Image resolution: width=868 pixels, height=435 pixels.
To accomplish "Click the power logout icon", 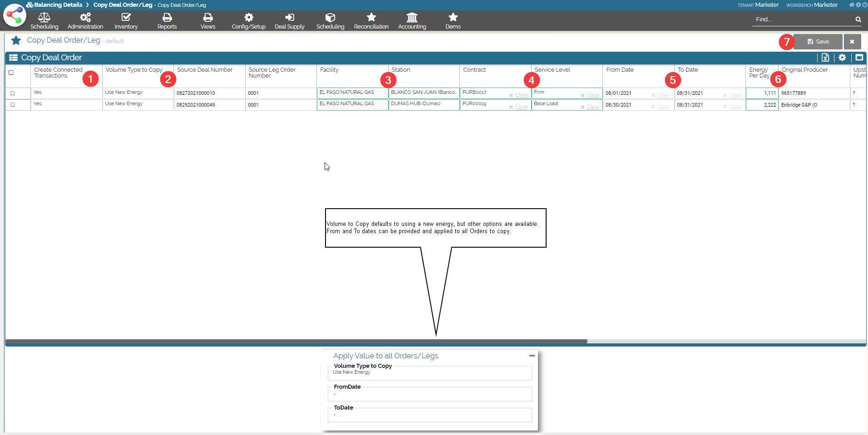I will [x=864, y=5].
